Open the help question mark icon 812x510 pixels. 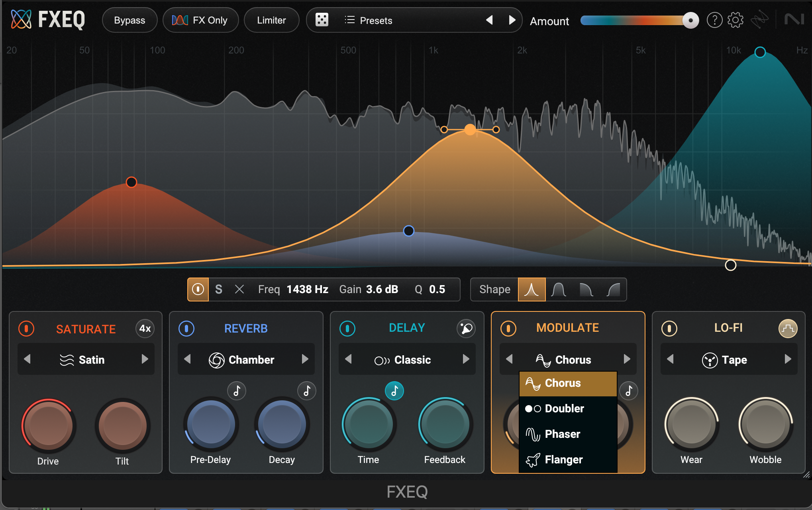714,20
